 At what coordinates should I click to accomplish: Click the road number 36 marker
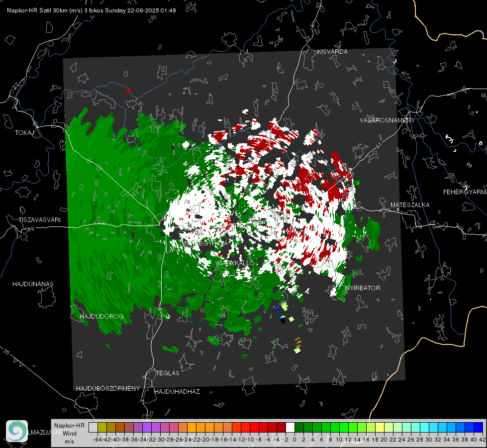point(31,229)
